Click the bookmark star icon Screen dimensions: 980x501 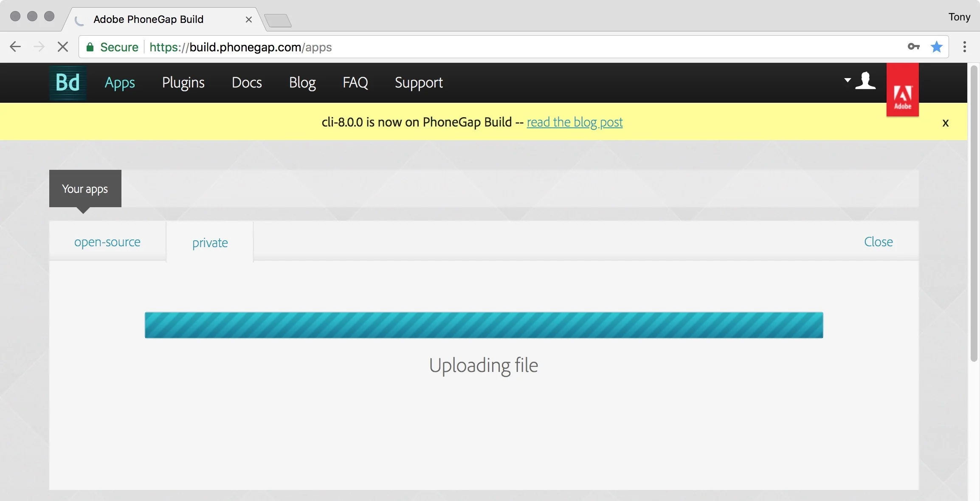point(936,47)
